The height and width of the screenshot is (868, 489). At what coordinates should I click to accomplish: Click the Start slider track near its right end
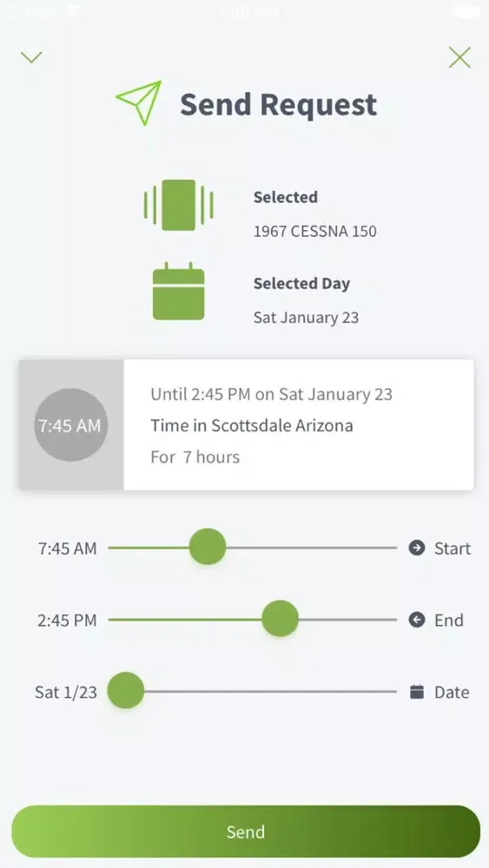382,548
